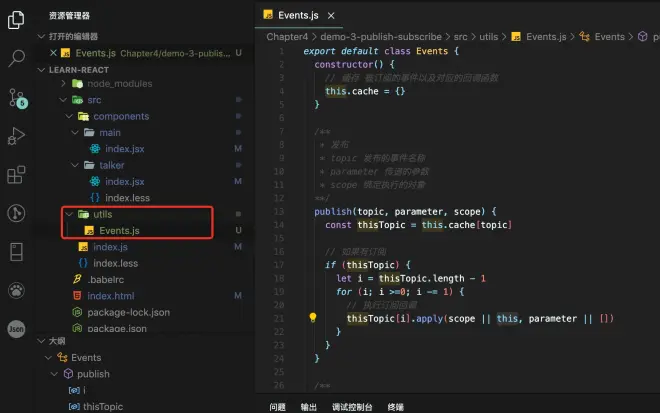
Task: Collapse the main folder
Action: click(x=75, y=133)
